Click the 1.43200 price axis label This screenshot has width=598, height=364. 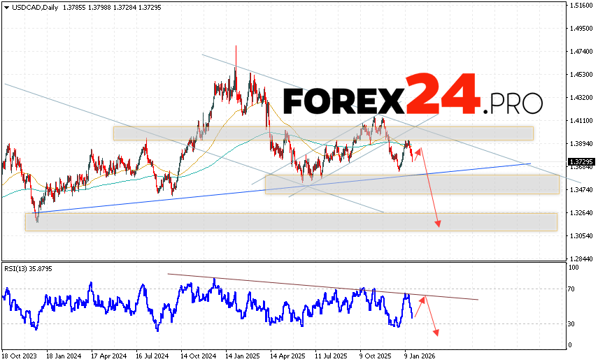pyautogui.click(x=581, y=98)
